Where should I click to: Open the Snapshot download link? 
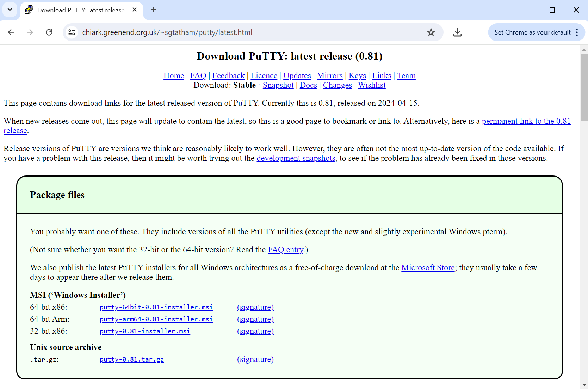click(278, 85)
